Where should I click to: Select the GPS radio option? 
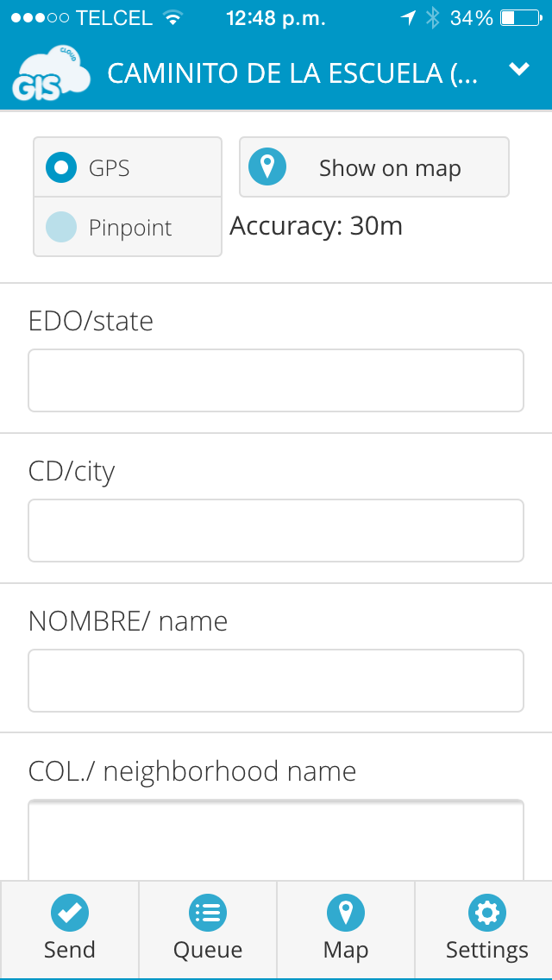click(x=61, y=167)
